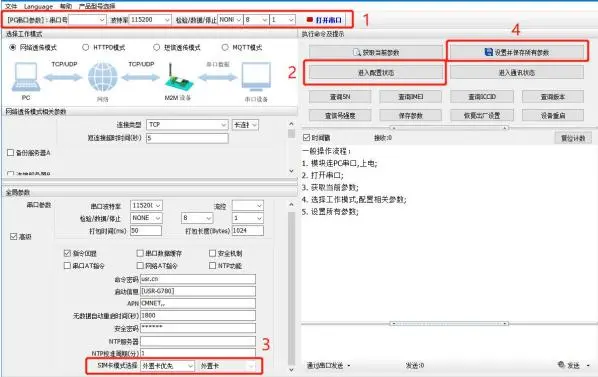Screen dimensions: 598x377
Task: Open SIM卡模式选择 外置卡优先 dropdown
Action: [167, 366]
